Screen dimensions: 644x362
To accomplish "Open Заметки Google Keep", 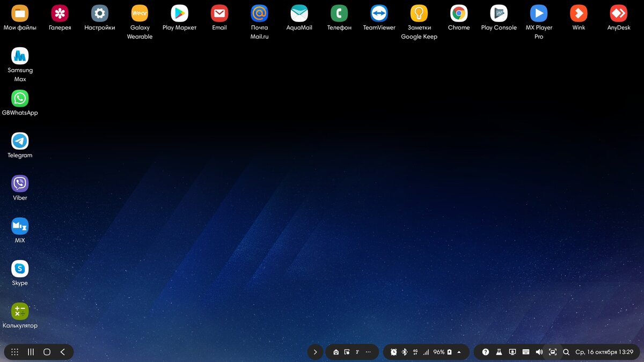I will pos(419,22).
